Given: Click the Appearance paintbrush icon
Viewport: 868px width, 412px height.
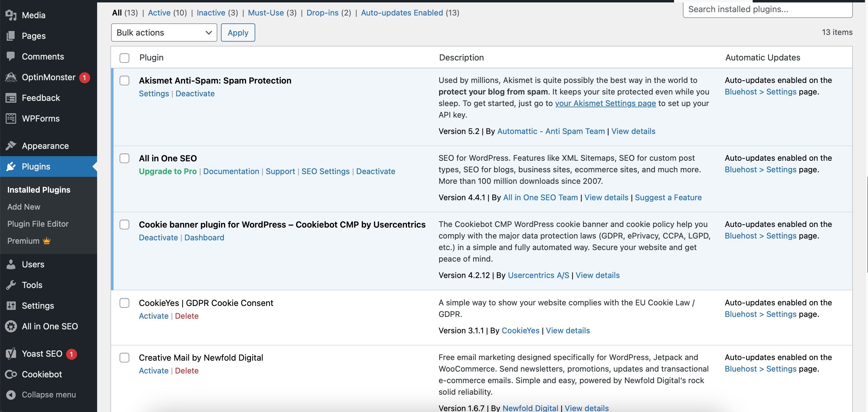Looking at the screenshot, I should click(11, 146).
